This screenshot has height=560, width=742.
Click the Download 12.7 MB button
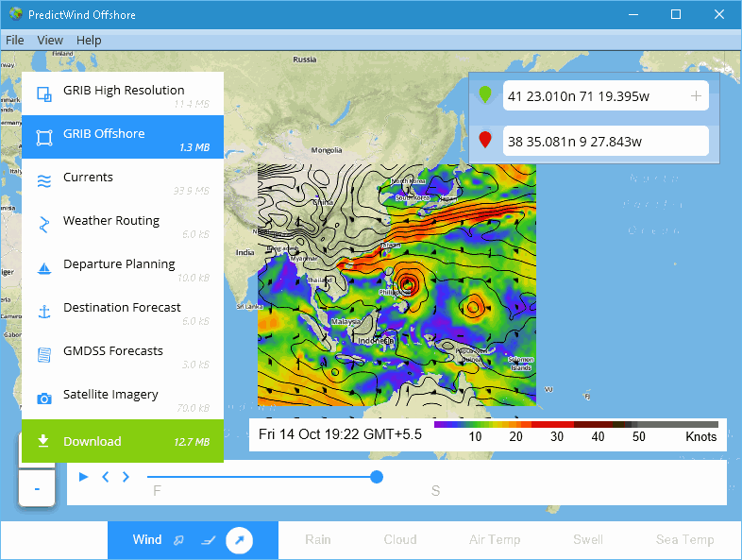tap(123, 441)
